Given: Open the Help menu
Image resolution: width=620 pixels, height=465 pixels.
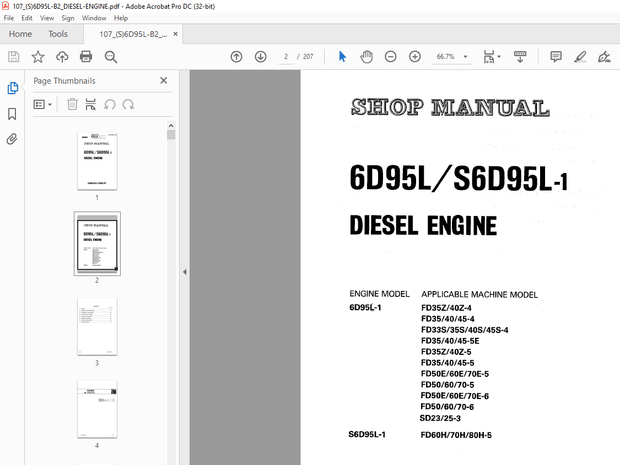Looking at the screenshot, I should pyautogui.click(x=121, y=18).
